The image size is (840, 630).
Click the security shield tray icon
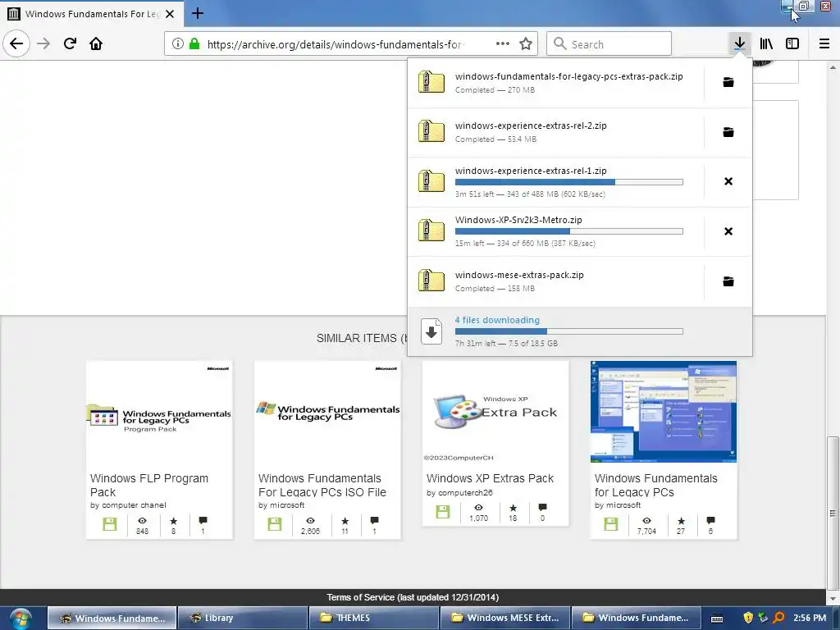pyautogui.click(x=748, y=618)
